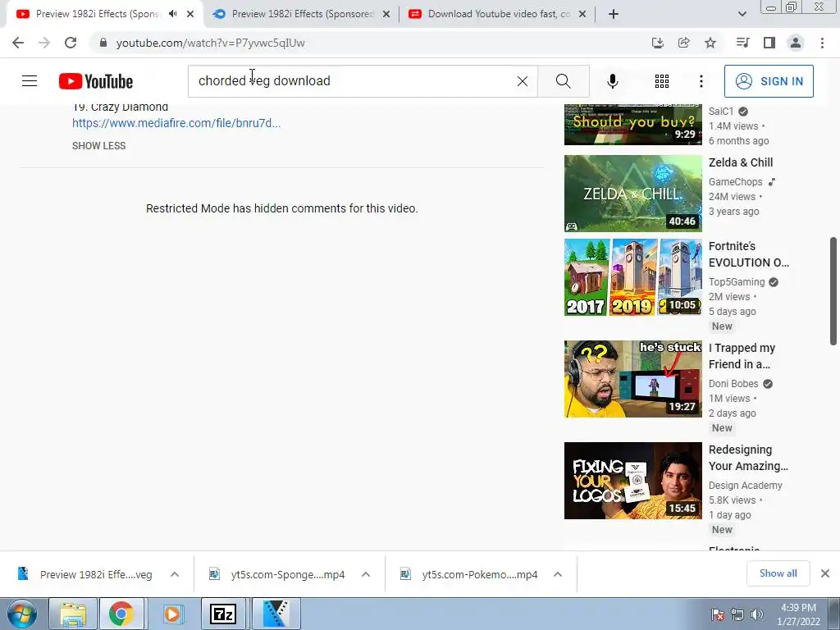Open the Design Academy channel name
Screen dimensions: 840x630
click(x=745, y=486)
